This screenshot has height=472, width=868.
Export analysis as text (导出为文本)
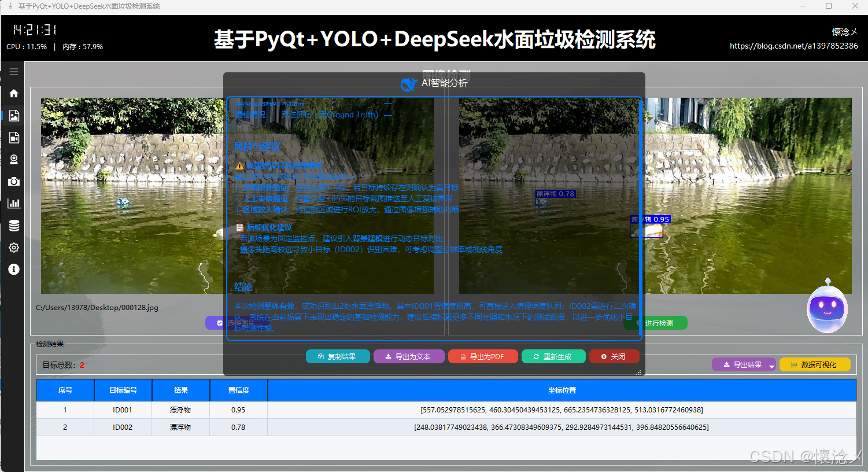(409, 356)
